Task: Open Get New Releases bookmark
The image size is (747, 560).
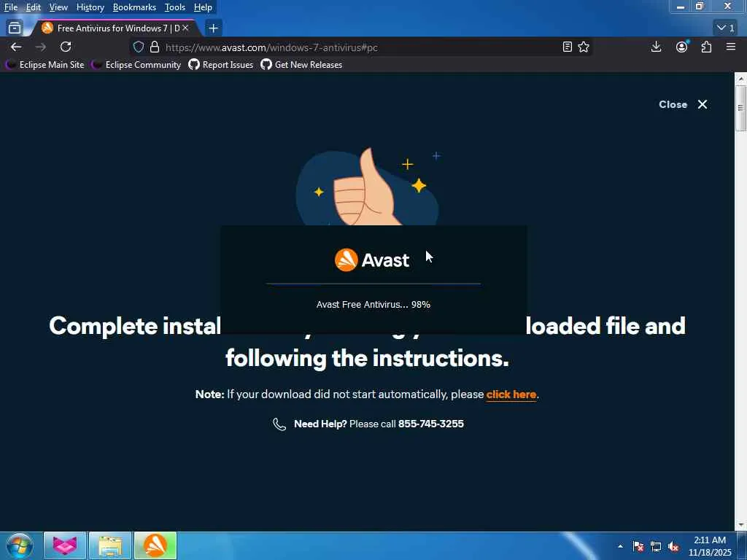Action: pos(301,65)
